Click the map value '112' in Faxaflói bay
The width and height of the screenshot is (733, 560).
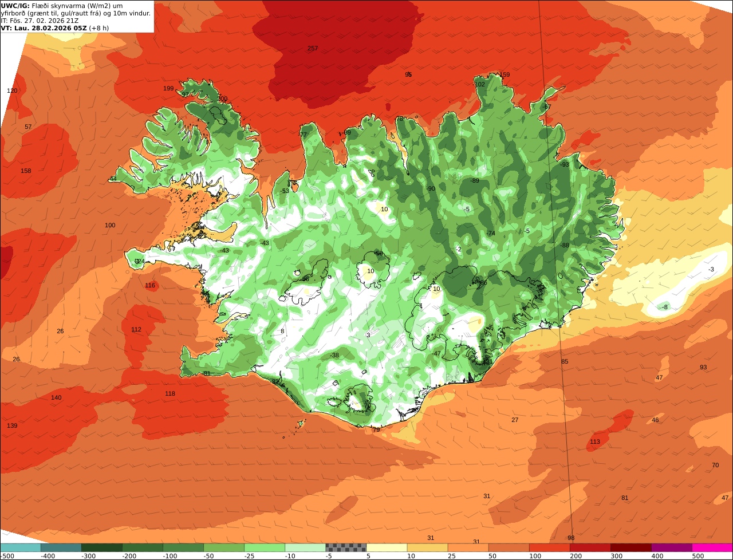coord(136,329)
